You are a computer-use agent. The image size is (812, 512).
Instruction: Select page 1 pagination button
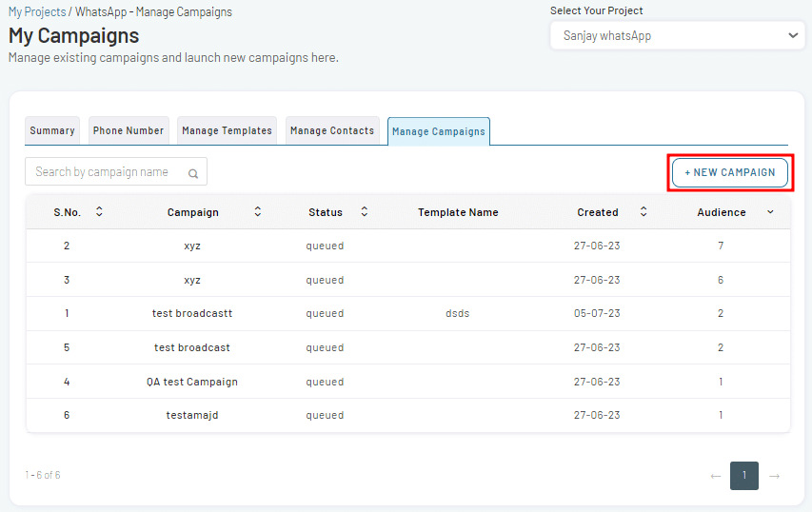coord(744,476)
